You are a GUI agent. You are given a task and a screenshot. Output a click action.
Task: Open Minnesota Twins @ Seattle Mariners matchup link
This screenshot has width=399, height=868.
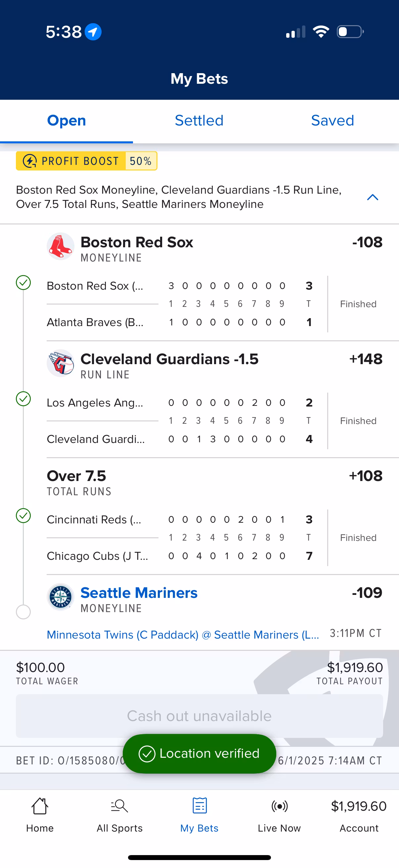tap(183, 635)
